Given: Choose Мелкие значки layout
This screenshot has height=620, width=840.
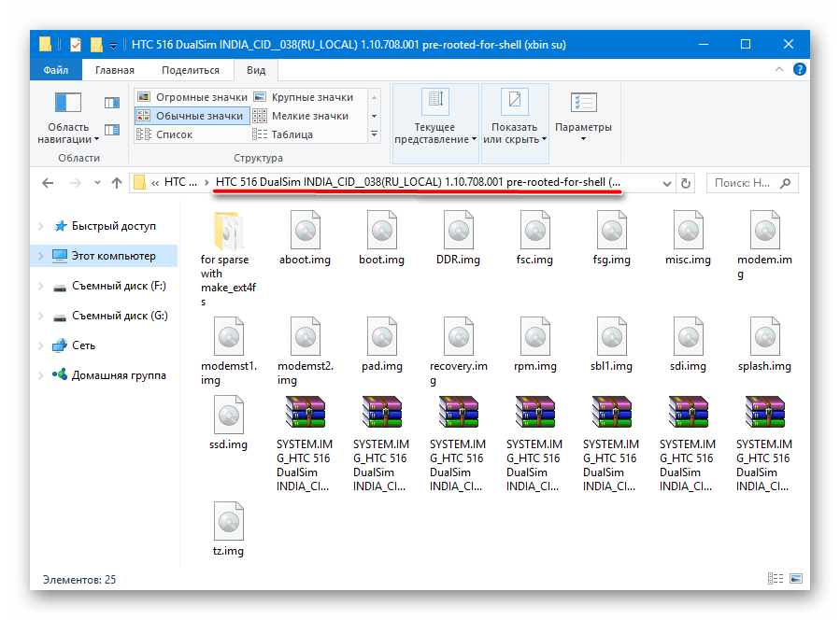Looking at the screenshot, I should [301, 116].
